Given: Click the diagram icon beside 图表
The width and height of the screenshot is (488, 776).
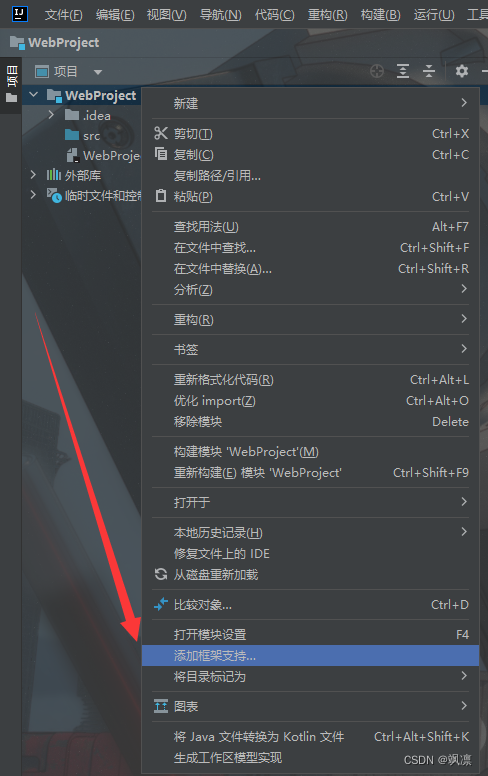Looking at the screenshot, I should (161, 706).
